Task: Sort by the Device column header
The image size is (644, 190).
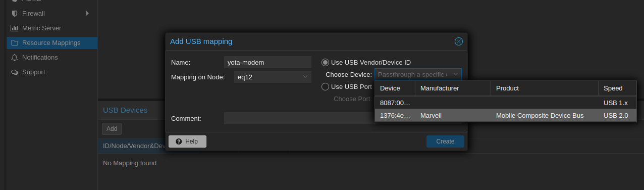Action: (395, 88)
